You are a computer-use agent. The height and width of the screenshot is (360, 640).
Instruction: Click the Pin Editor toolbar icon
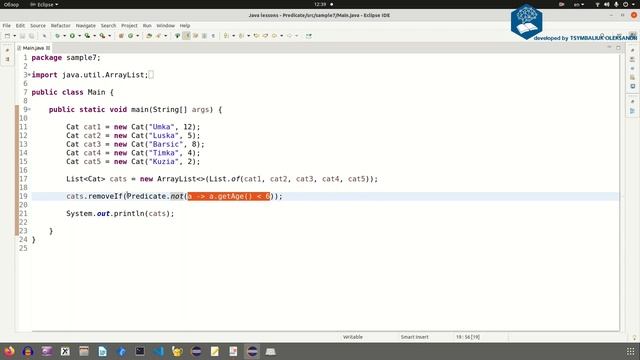[x=309, y=36]
